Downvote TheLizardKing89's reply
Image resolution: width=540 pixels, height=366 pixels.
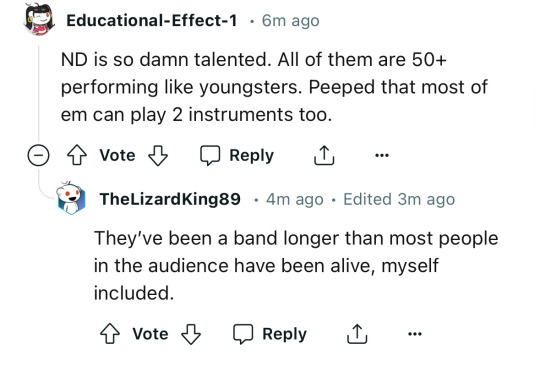coord(191,334)
